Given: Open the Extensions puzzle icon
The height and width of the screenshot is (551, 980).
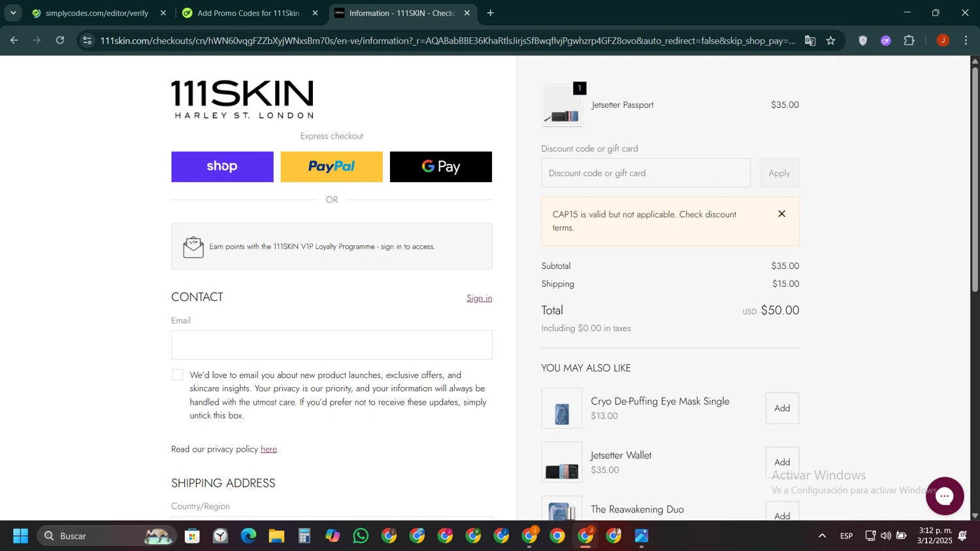Looking at the screenshot, I should pyautogui.click(x=909, y=40).
